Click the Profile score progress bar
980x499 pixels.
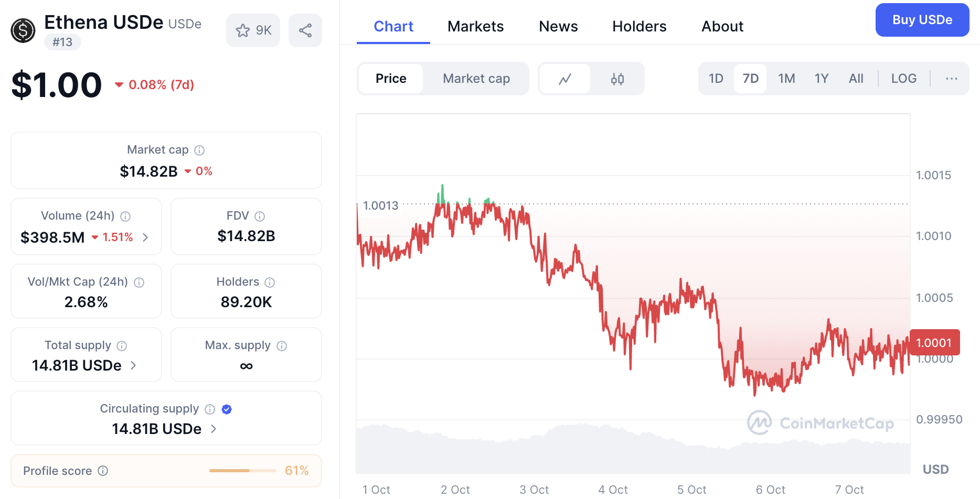click(x=242, y=471)
